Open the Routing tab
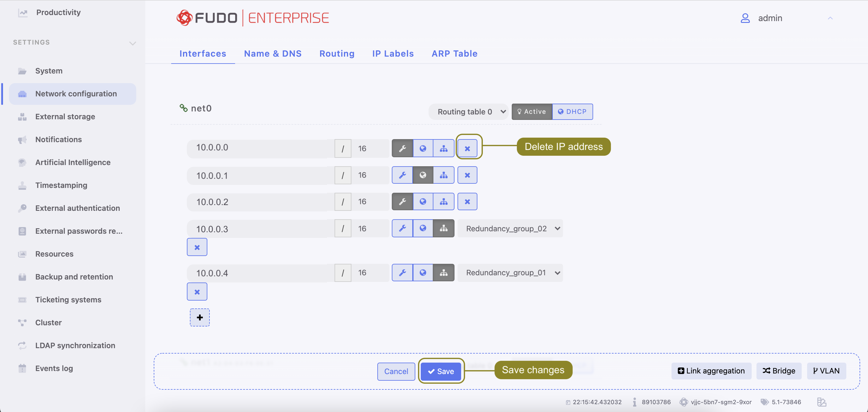Viewport: 868px width, 412px height. 337,54
